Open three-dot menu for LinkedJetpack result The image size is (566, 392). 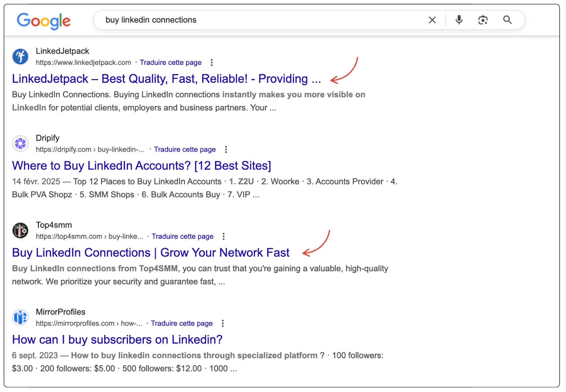(x=212, y=63)
